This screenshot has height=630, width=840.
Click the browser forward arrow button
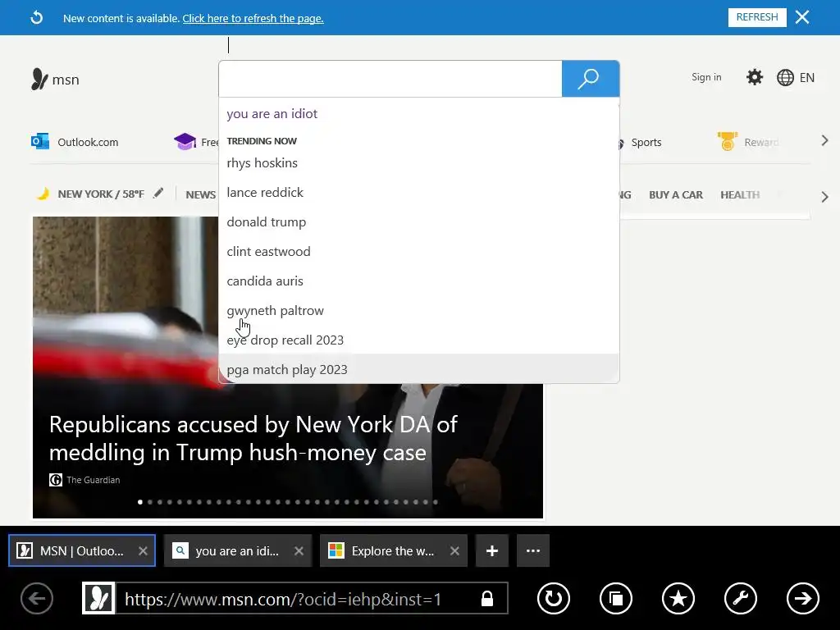tap(802, 598)
